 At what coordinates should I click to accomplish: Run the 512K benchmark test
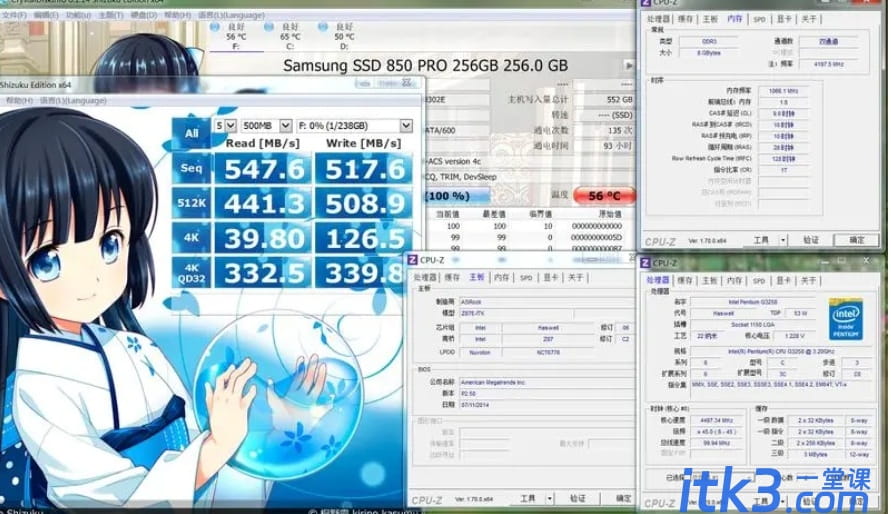pos(191,203)
